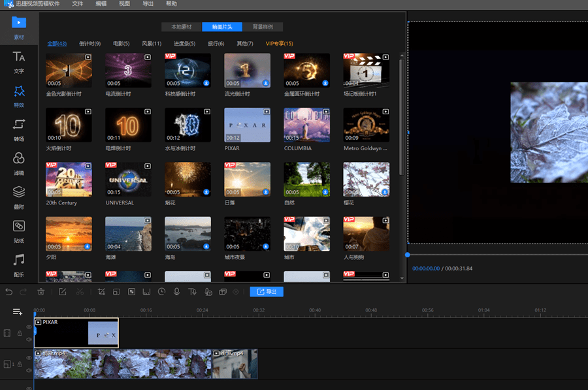Open the 配乐 music panel

click(19, 265)
